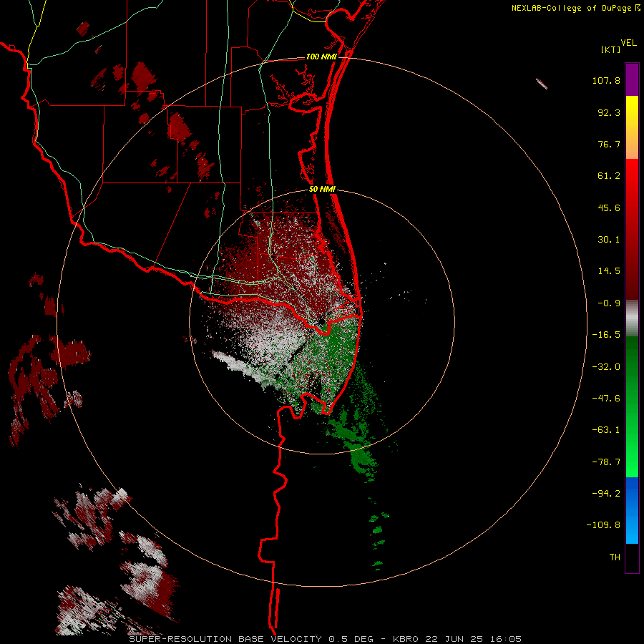Click the -63.1 legend value
Screen dimensions: 644x644
606,430
